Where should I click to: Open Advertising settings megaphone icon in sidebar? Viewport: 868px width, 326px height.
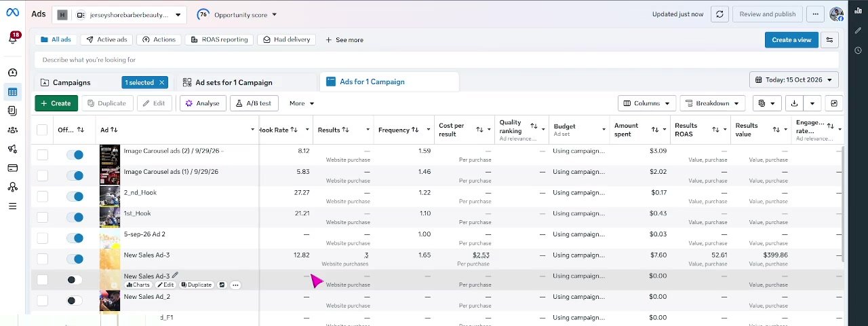pyautogui.click(x=12, y=149)
